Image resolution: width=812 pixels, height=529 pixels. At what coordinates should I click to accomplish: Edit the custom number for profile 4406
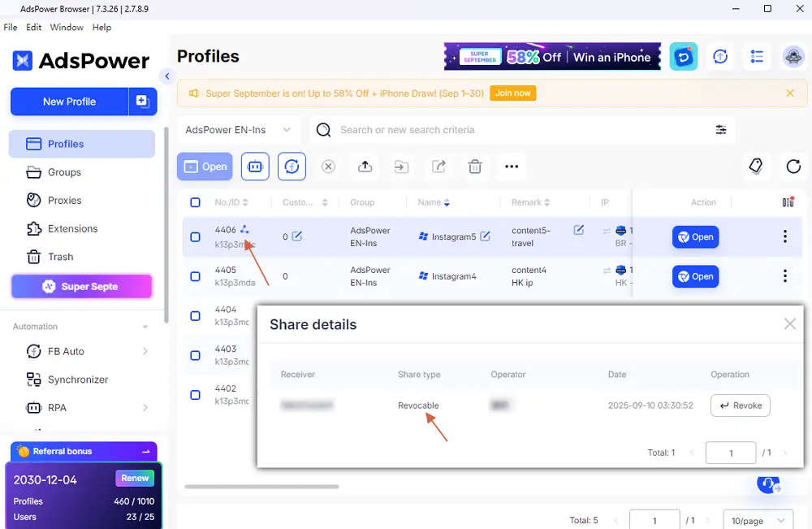pyautogui.click(x=296, y=236)
